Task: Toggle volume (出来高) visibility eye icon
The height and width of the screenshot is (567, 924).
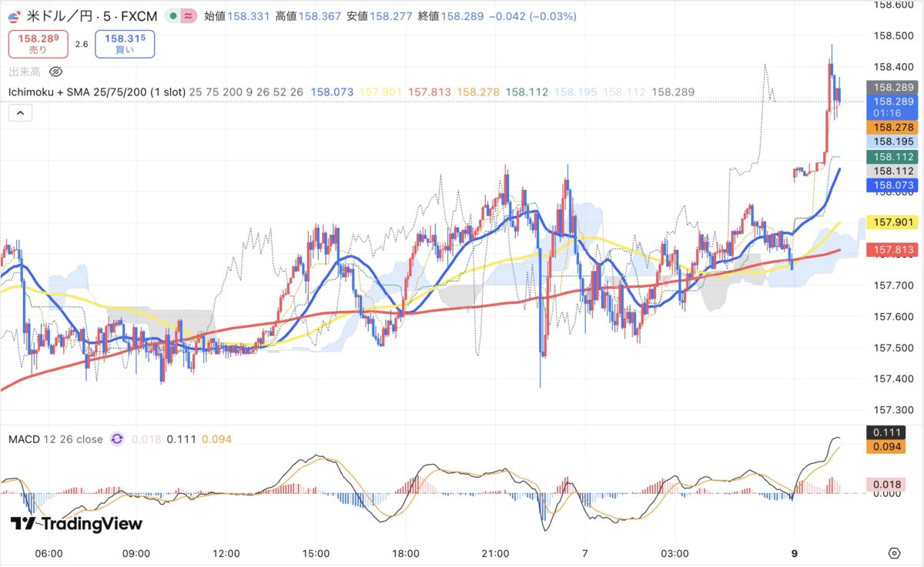Action: point(55,72)
